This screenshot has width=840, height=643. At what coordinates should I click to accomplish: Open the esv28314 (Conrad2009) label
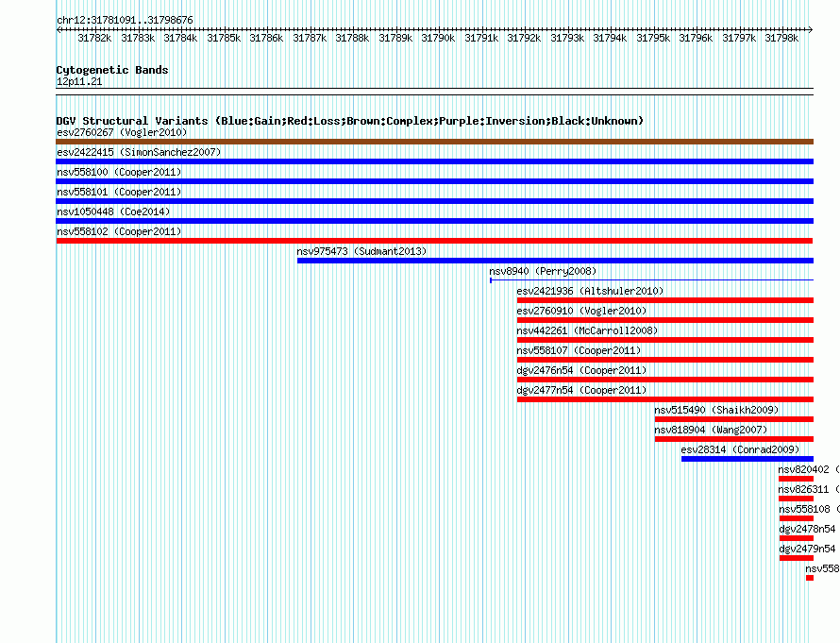740,449
